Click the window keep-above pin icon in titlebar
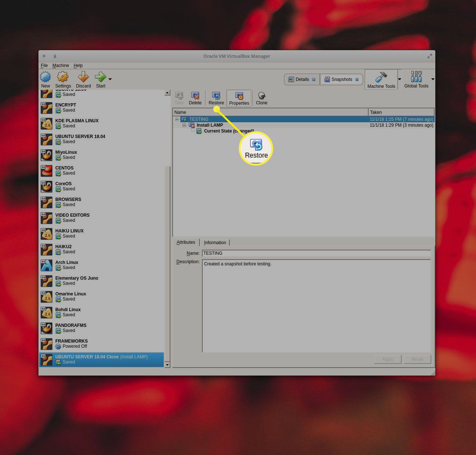Viewport: 476px width, 455px height. pos(55,56)
